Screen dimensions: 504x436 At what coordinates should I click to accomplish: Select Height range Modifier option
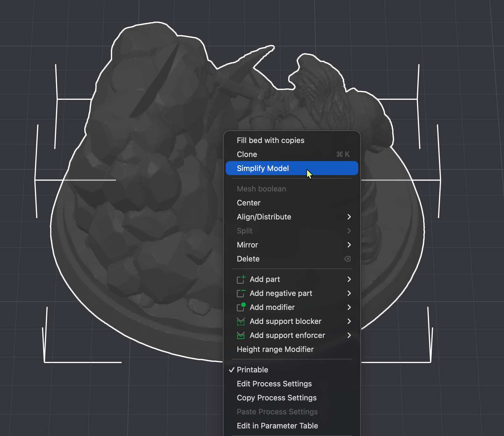[275, 349]
